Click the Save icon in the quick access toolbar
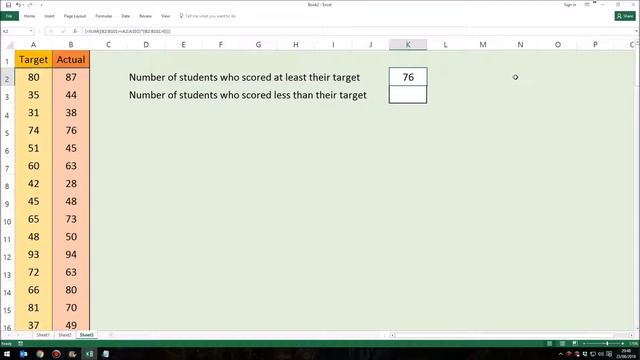Screen dimensions: 640x360 coord(8,5)
